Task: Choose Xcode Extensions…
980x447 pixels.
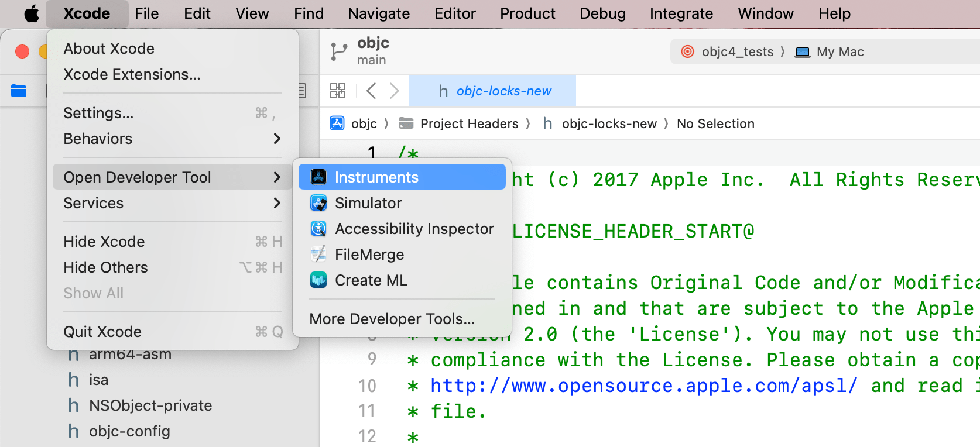Action: 173,74
